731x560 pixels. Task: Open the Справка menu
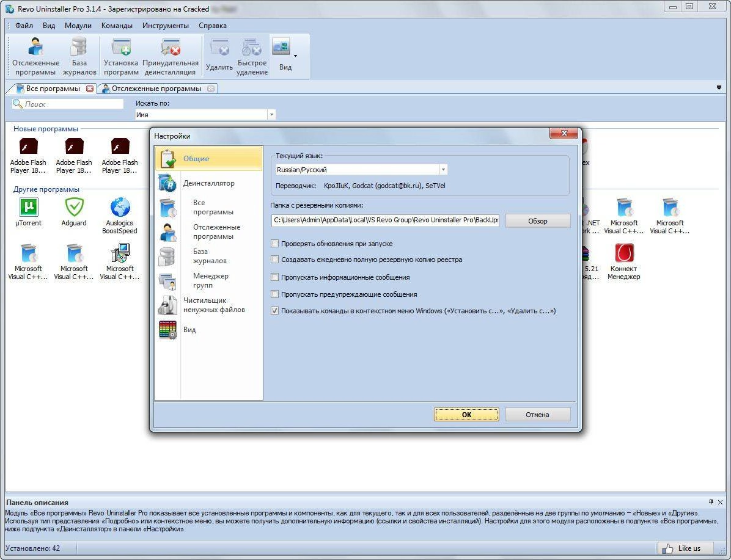click(213, 26)
